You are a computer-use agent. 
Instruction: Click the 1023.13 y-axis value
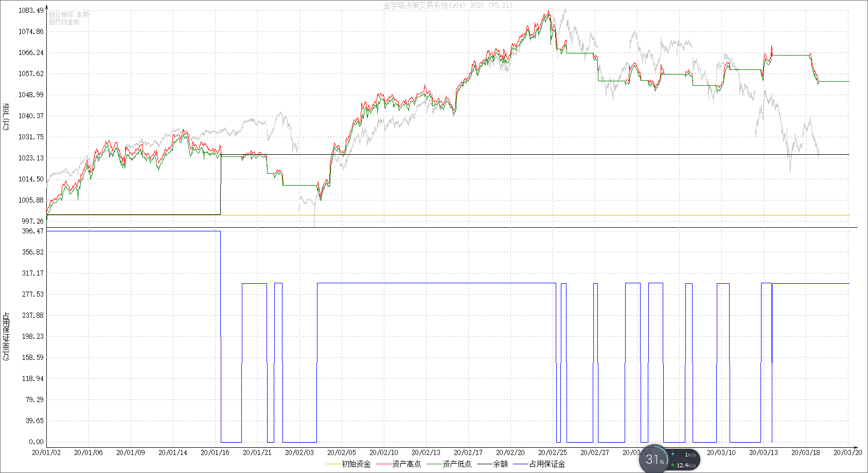pyautogui.click(x=31, y=158)
